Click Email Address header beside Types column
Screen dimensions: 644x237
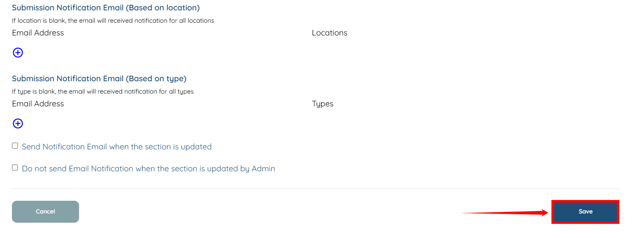(38, 104)
